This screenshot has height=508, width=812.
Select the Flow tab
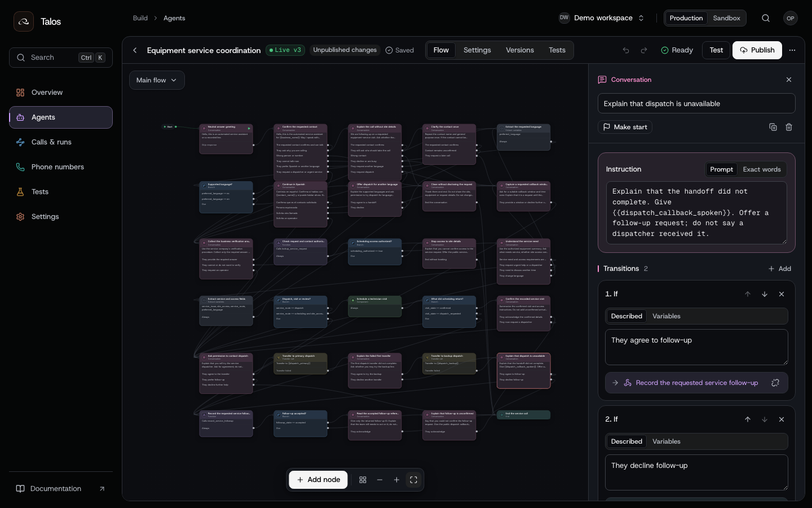(441, 50)
